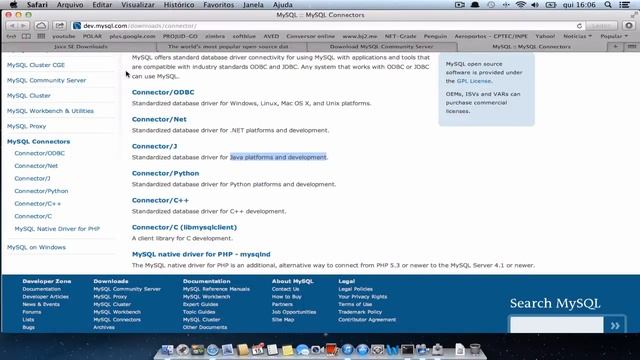The height and width of the screenshot is (360, 640).
Task: Open Conversor online bookmark
Action: pyautogui.click(x=310, y=36)
